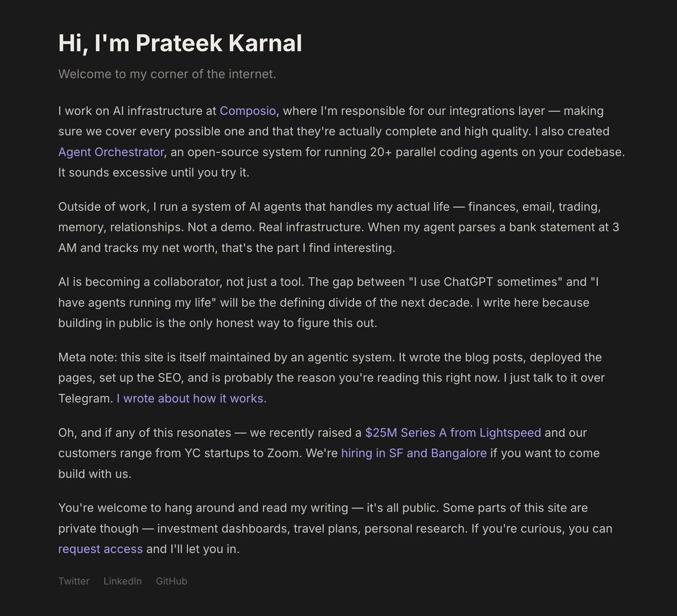The width and height of the screenshot is (677, 616).
Task: Open the Composio link
Action: pos(248,111)
